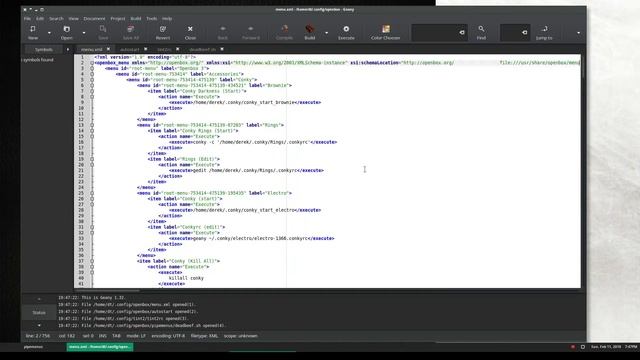640x360 pixels.
Task: Click the red tray icon in bottom panel
Action: pos(573,347)
